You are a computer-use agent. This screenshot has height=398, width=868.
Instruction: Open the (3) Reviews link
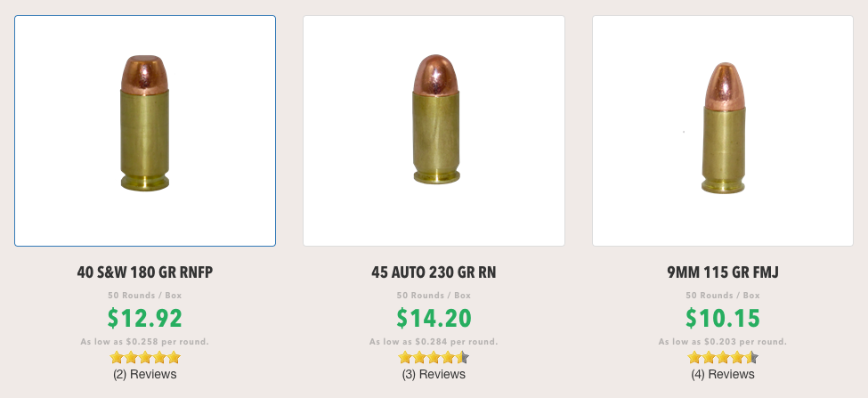[x=434, y=374]
